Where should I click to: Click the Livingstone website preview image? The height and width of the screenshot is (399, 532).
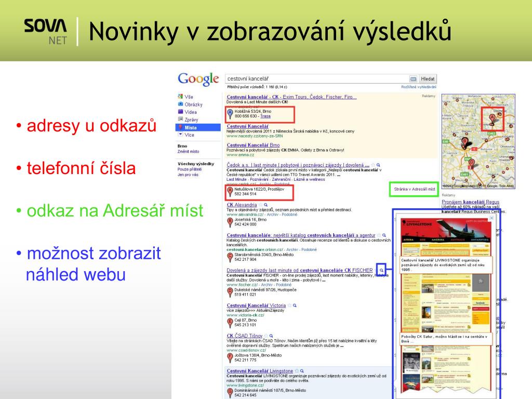445,305
